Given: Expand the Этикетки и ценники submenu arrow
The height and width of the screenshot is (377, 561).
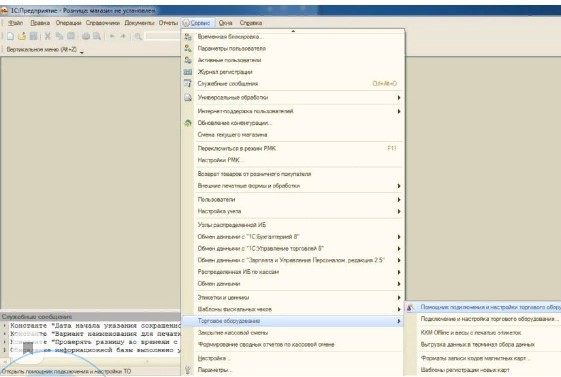Looking at the screenshot, I should coord(399,298).
